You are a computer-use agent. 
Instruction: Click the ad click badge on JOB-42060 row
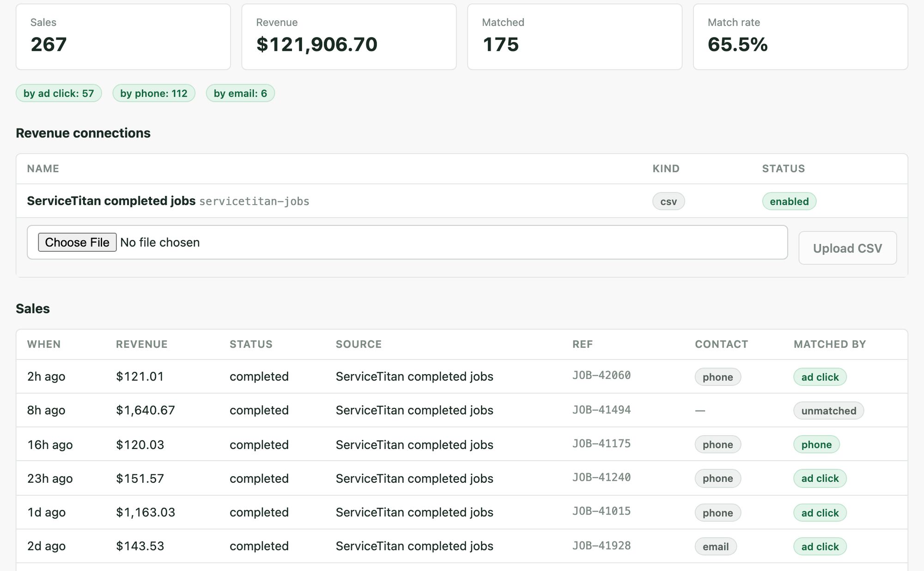coord(820,377)
